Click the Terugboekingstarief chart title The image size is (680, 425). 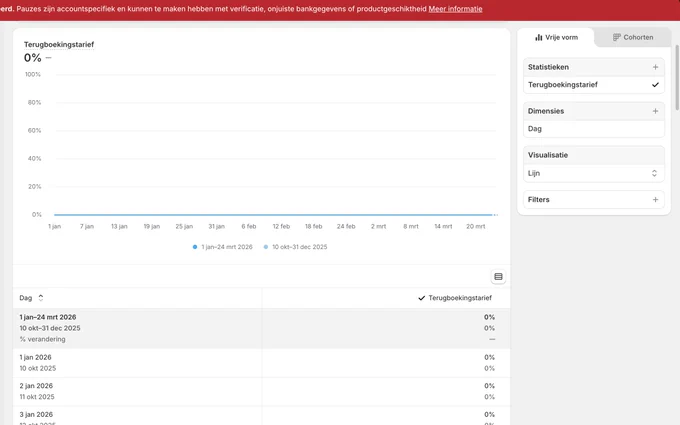pyautogui.click(x=59, y=44)
